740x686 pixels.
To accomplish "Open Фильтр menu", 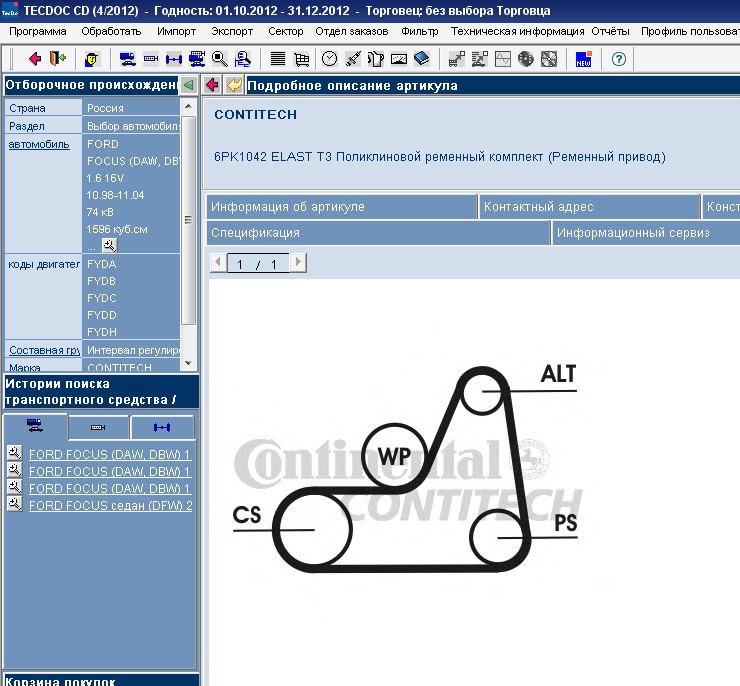I will pos(420,31).
